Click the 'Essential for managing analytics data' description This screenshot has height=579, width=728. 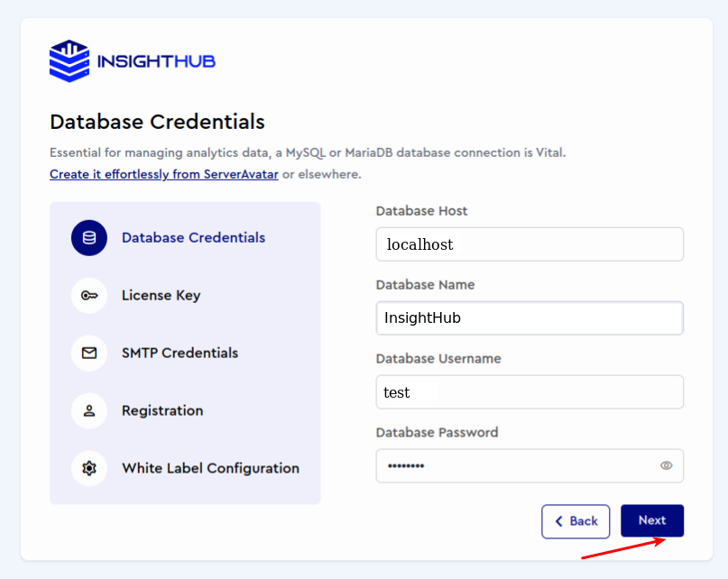(308, 152)
